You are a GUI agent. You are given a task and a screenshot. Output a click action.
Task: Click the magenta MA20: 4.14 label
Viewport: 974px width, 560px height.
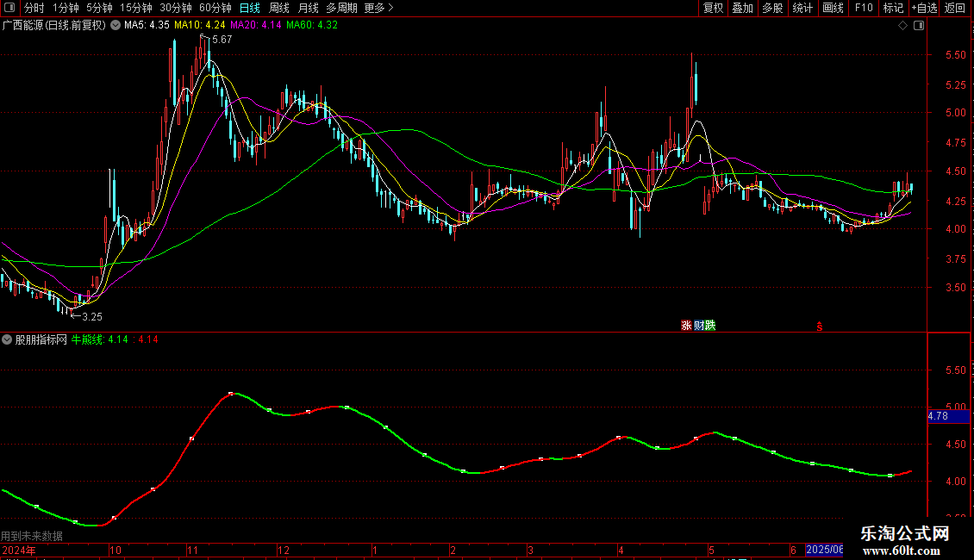(256, 26)
